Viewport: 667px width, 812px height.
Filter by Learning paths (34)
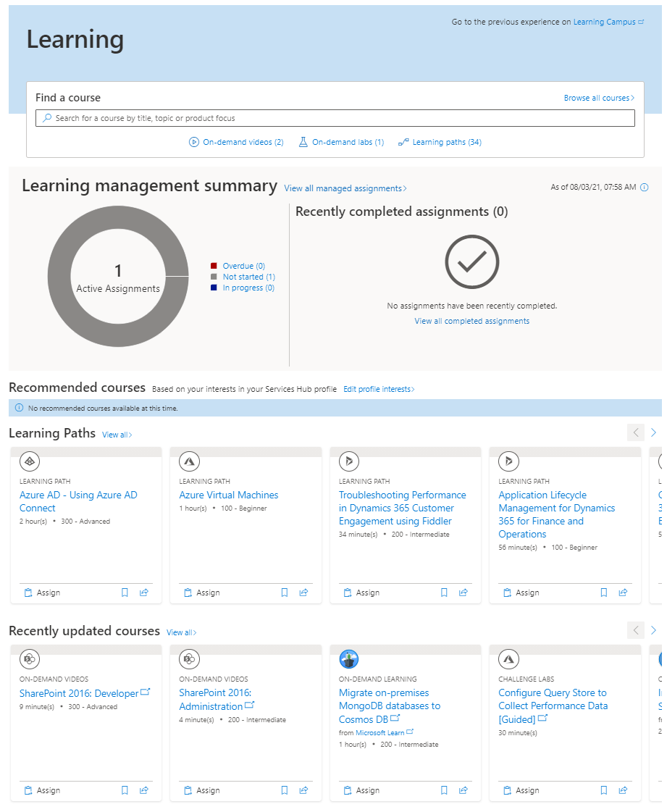tap(440, 142)
